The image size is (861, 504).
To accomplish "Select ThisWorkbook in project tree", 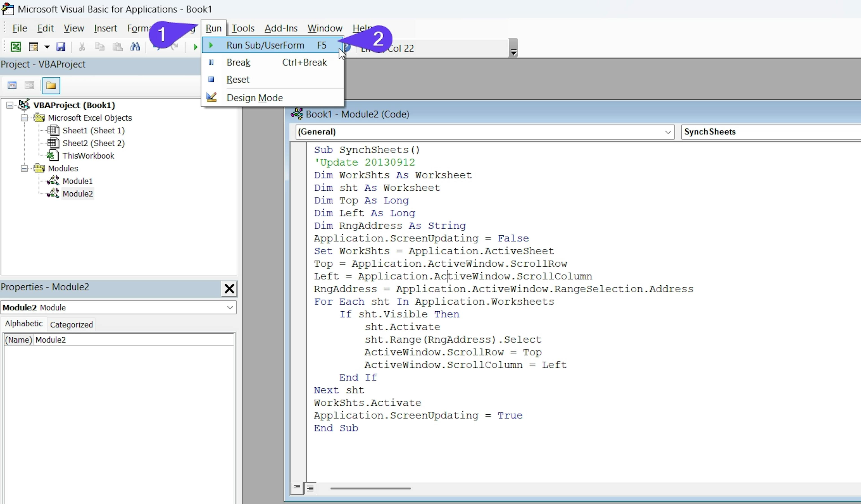I will pyautogui.click(x=88, y=156).
